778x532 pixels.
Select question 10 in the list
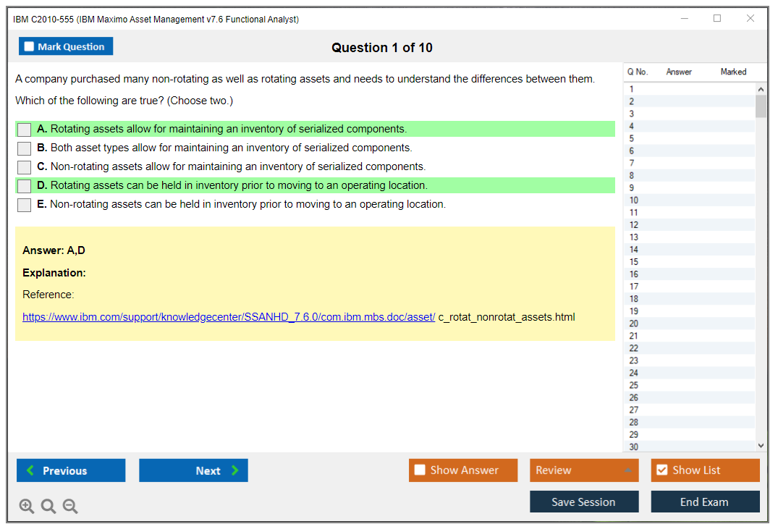634,200
